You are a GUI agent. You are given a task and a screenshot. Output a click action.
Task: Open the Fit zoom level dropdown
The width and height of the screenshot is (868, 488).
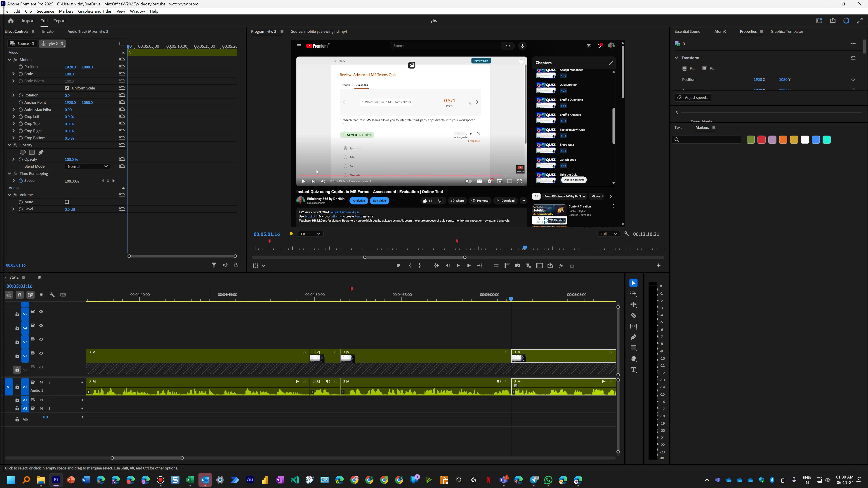[310, 234]
